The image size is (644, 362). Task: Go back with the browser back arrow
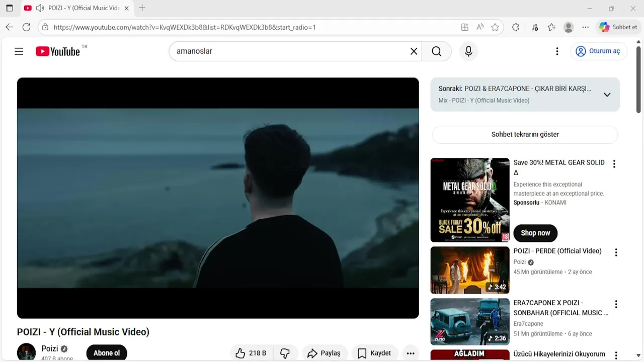pyautogui.click(x=10, y=27)
